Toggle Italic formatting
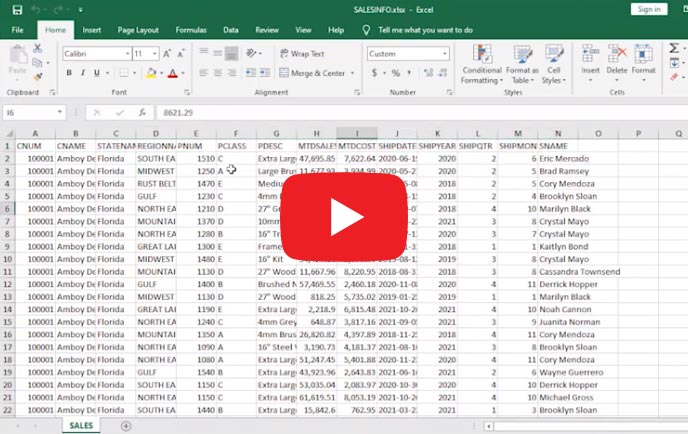 tap(84, 73)
